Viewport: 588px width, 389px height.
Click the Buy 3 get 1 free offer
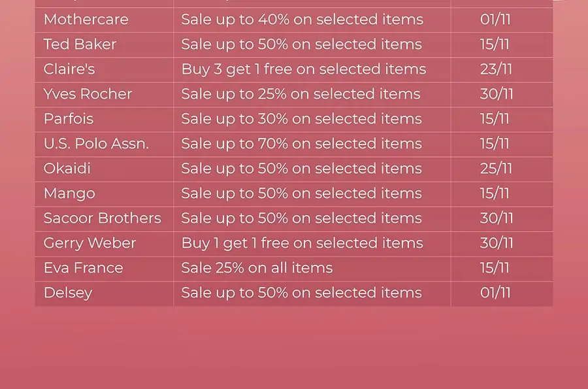pos(303,69)
